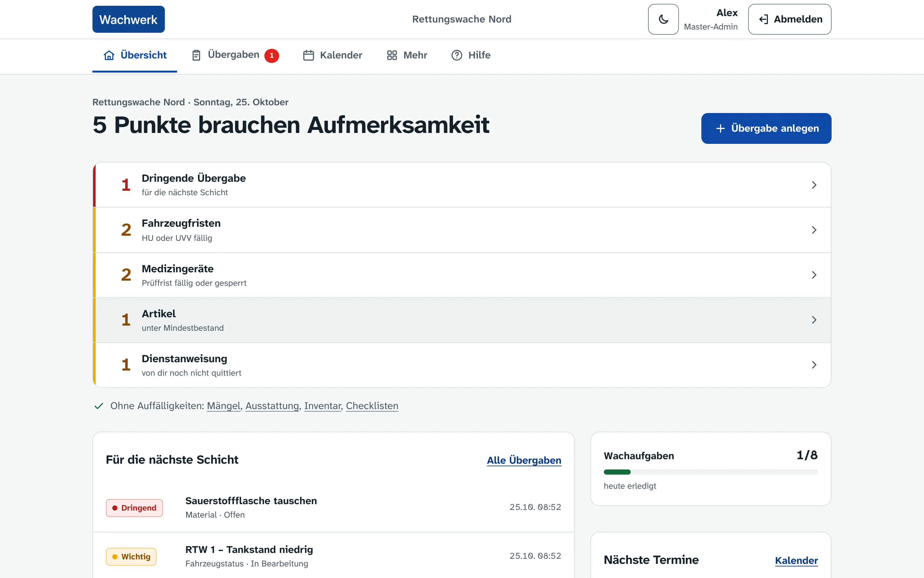Open the Sauerstoffflasche tauschen entry
Viewport: 924px width, 578px height.
coord(333,507)
